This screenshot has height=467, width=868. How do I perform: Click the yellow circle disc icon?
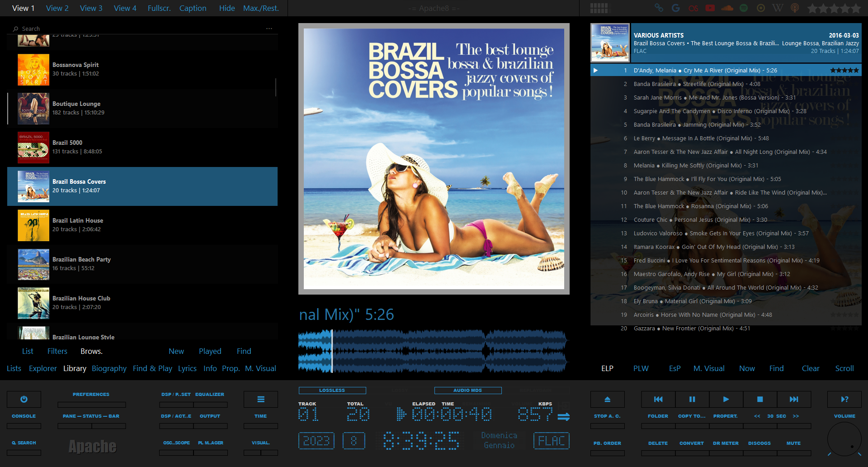click(x=761, y=8)
